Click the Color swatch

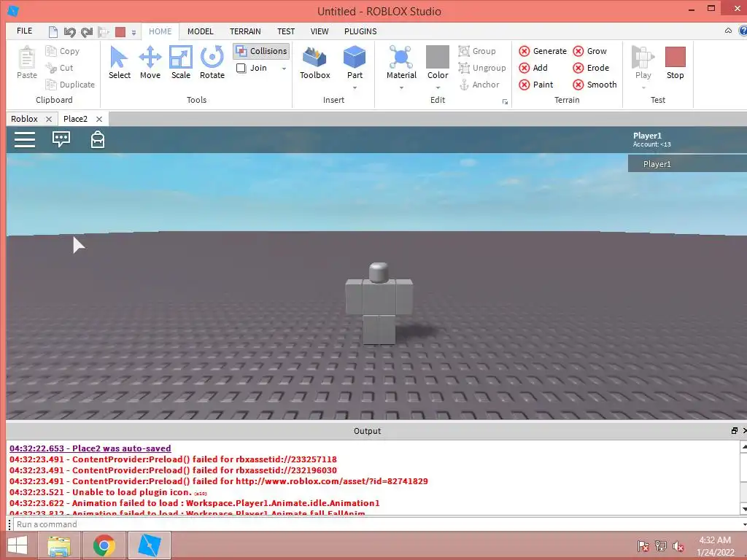[438, 57]
